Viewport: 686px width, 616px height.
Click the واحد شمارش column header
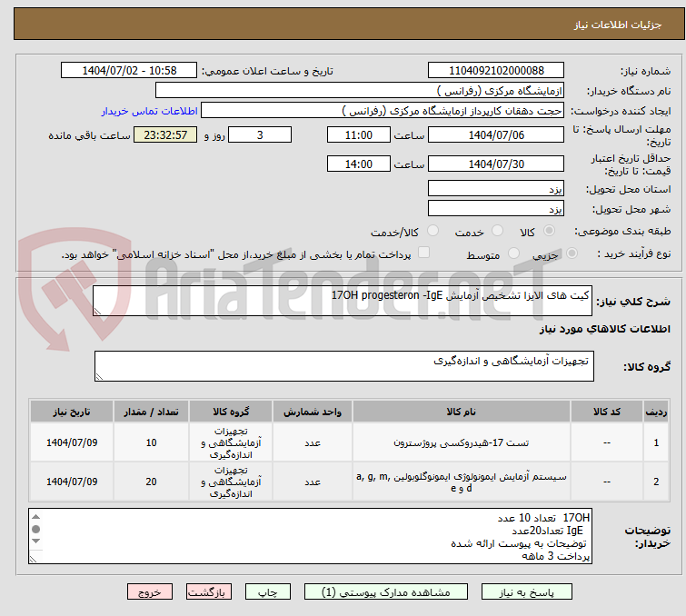point(313,412)
